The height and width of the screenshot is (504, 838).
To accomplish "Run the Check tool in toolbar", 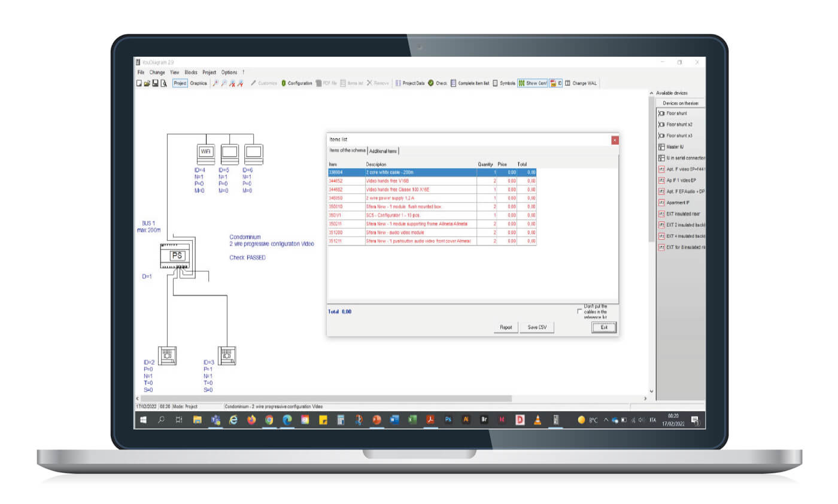I will pyautogui.click(x=438, y=83).
